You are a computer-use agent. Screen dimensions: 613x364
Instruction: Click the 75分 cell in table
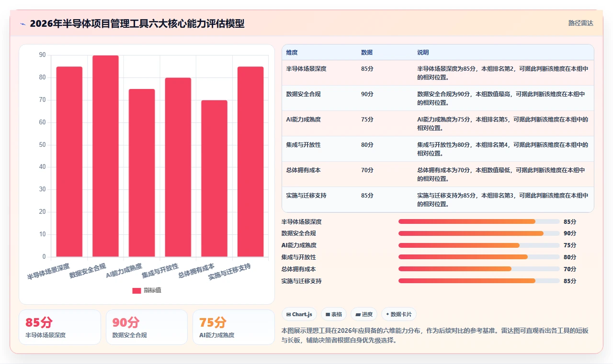coord(367,120)
